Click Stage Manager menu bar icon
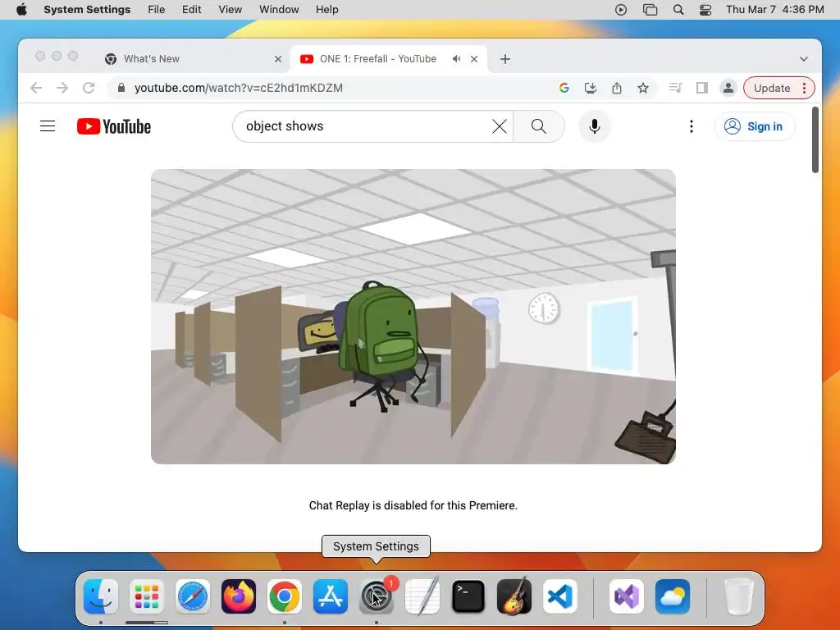The image size is (840, 630). [x=650, y=10]
